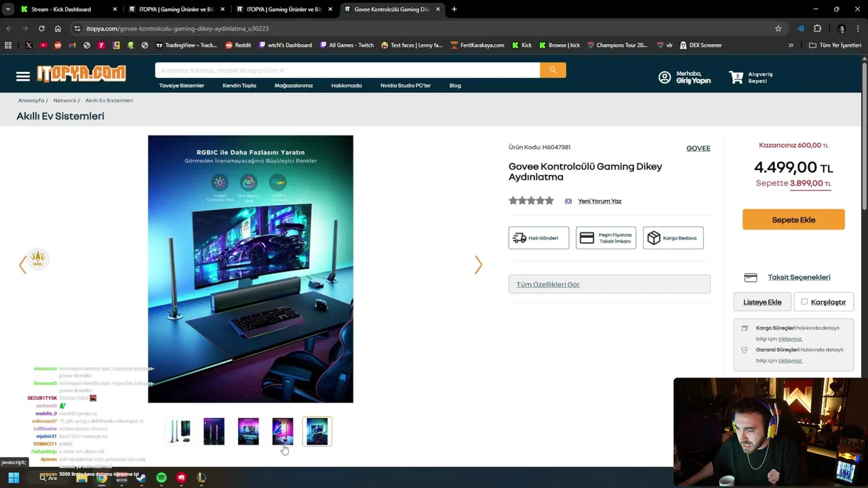Viewport: 868px width, 488px height.
Task: Click the credit card icon beside Taksit Seçenekleri
Action: (750, 277)
